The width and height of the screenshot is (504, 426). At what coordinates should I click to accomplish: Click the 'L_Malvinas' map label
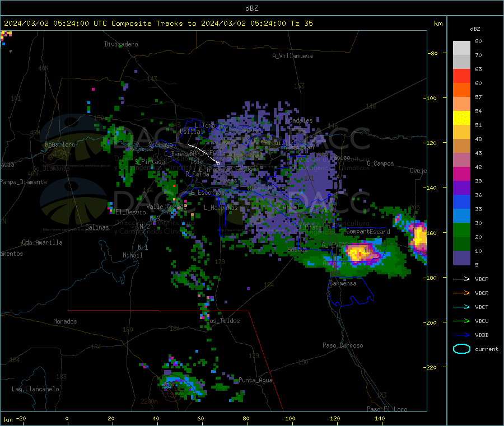(x=221, y=208)
